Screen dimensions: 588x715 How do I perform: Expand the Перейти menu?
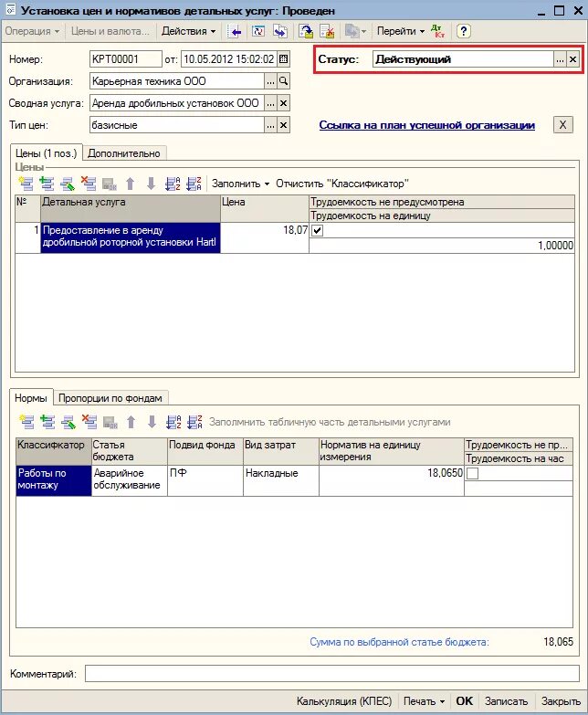coord(401,31)
